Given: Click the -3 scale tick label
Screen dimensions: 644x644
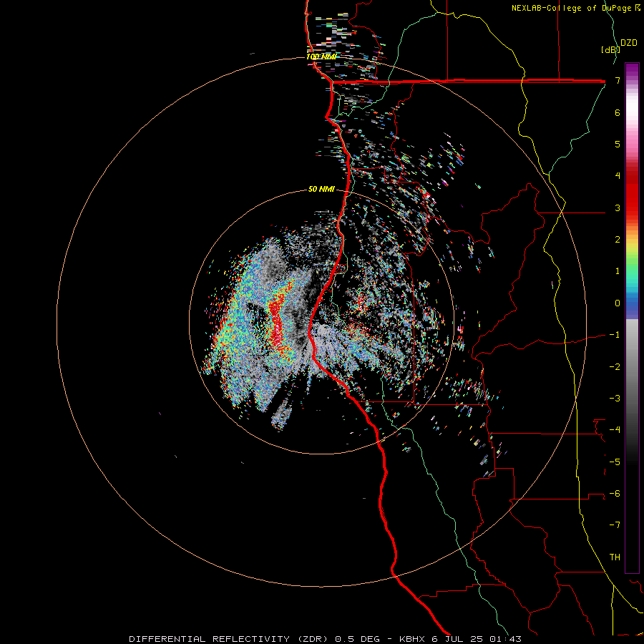Looking at the screenshot, I should (x=615, y=398).
